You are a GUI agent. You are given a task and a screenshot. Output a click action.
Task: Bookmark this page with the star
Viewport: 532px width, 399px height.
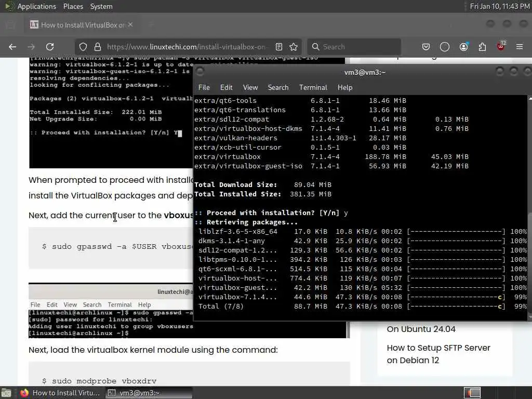(294, 47)
